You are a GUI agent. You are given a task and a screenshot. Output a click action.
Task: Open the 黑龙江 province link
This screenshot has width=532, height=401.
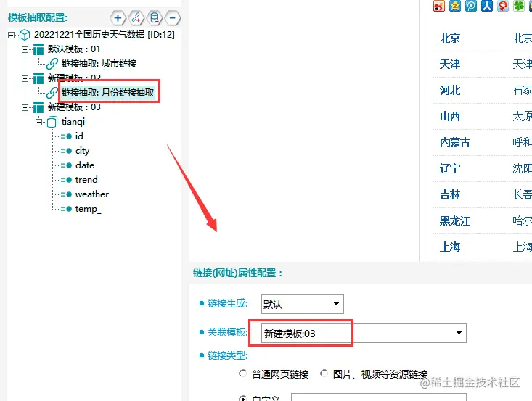454,220
